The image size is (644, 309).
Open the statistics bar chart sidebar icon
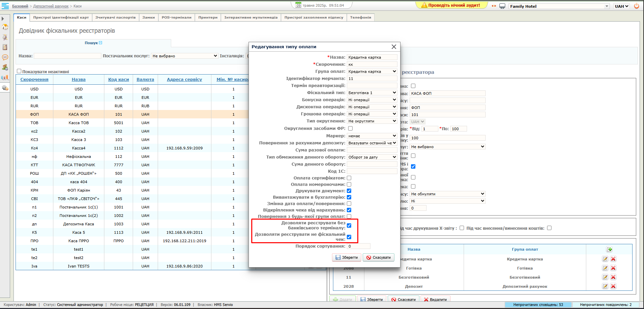coord(5,78)
